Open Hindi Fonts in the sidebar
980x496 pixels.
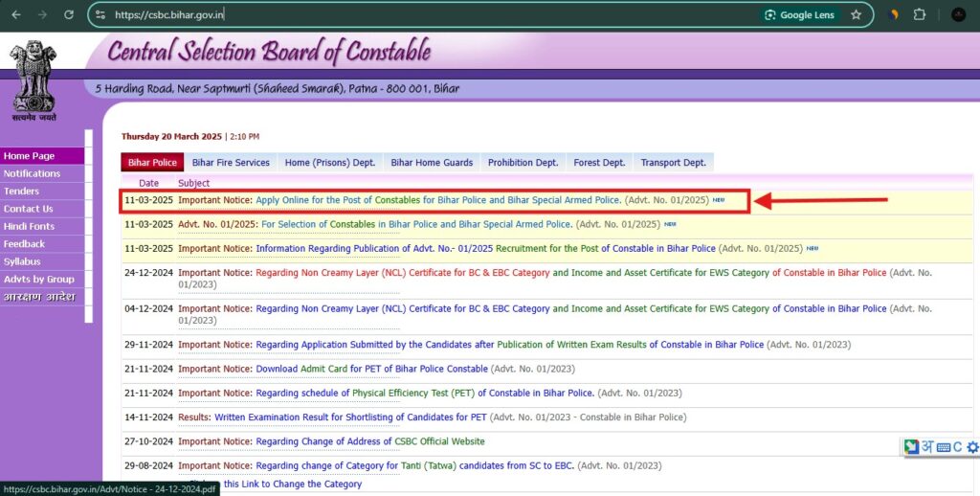42,226
